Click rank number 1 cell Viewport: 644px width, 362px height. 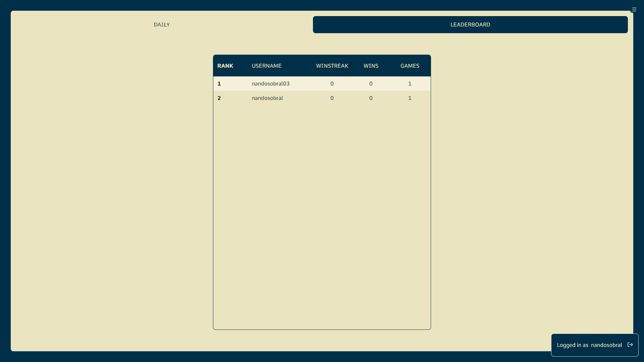point(219,83)
